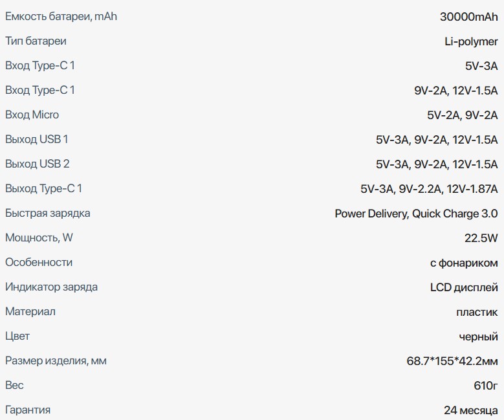Select the "5V-2A, 9V-2A" Micro input value
Screen dimensions: 504x420
(462, 115)
